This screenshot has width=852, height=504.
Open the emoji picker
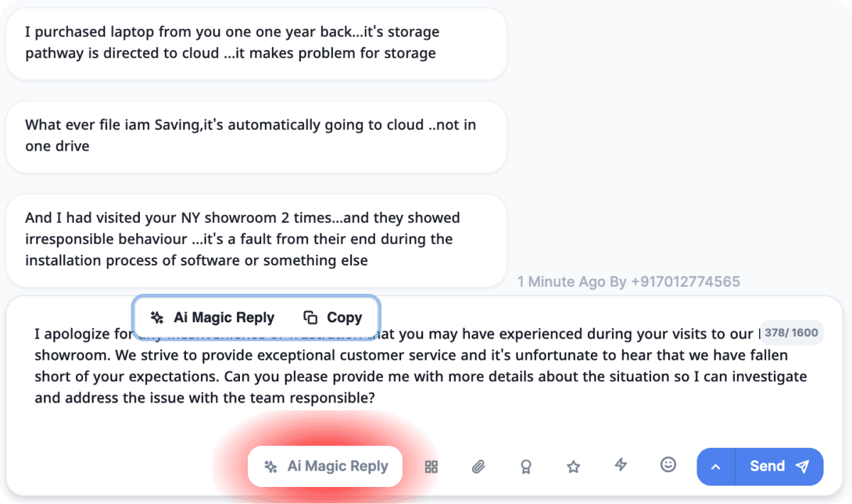point(668,465)
